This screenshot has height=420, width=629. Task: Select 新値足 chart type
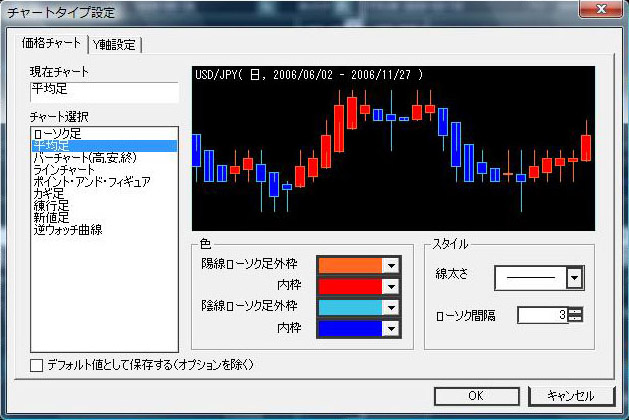tap(104, 218)
